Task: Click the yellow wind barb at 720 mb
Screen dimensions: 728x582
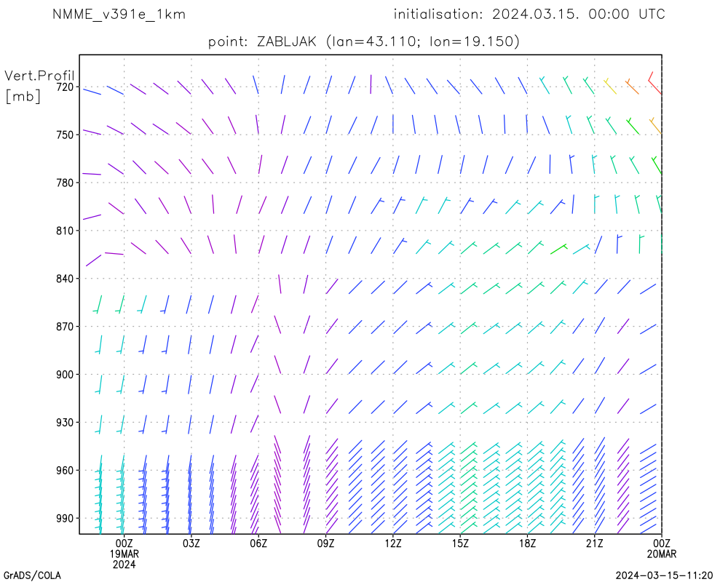Action: (610, 87)
